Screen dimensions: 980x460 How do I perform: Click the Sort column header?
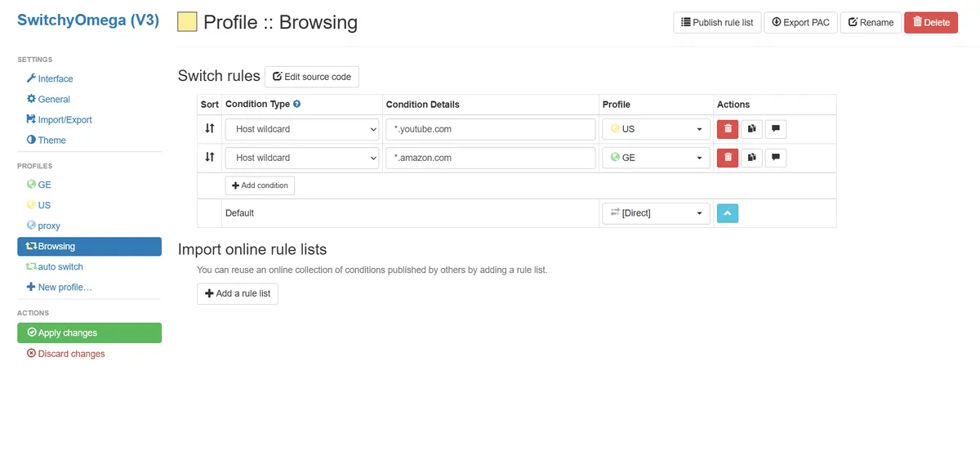pyautogui.click(x=210, y=105)
